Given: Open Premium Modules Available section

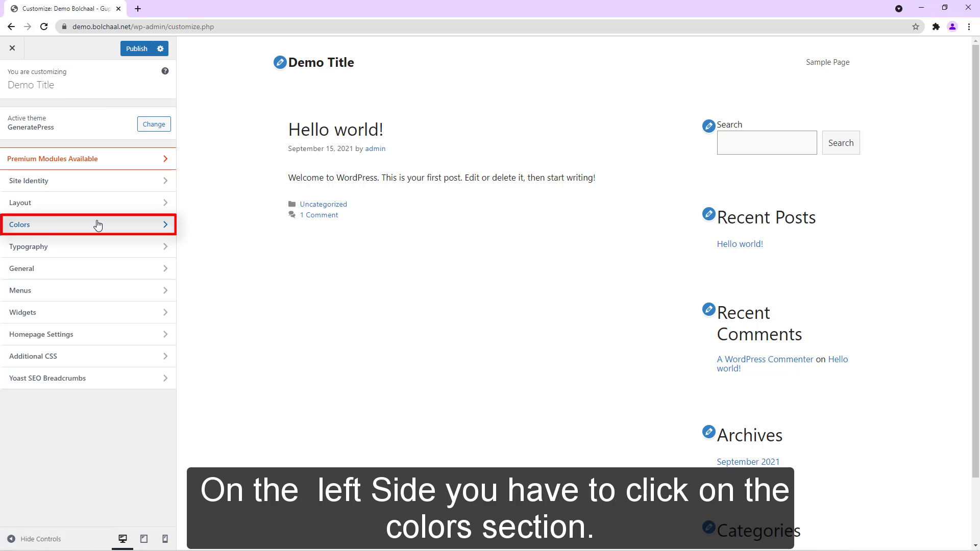Looking at the screenshot, I should pos(88,159).
